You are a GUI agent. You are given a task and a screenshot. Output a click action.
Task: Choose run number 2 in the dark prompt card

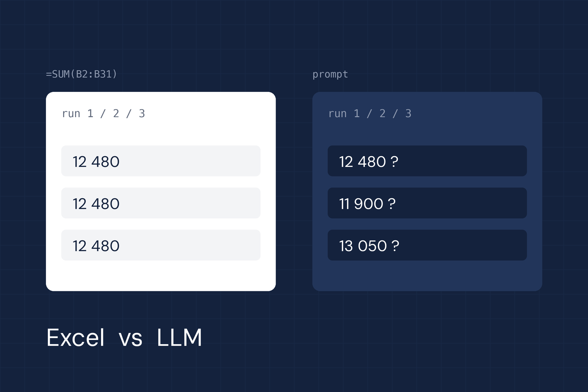point(382,113)
